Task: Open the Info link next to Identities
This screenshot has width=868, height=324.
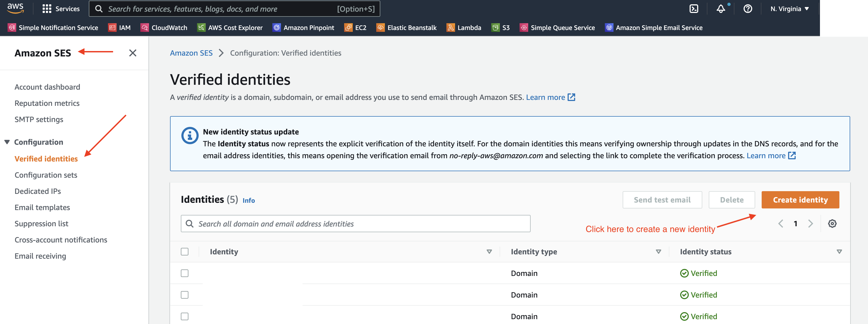Action: (249, 200)
